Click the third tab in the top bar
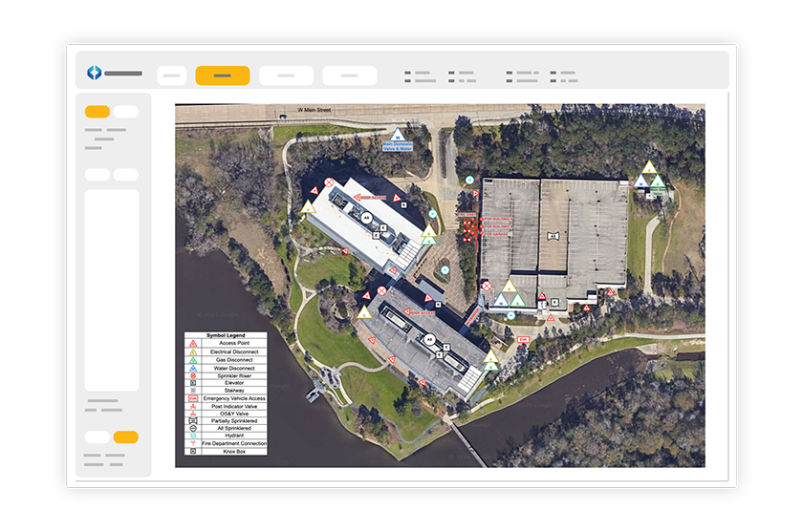The width and height of the screenshot is (803, 532). tap(286, 75)
